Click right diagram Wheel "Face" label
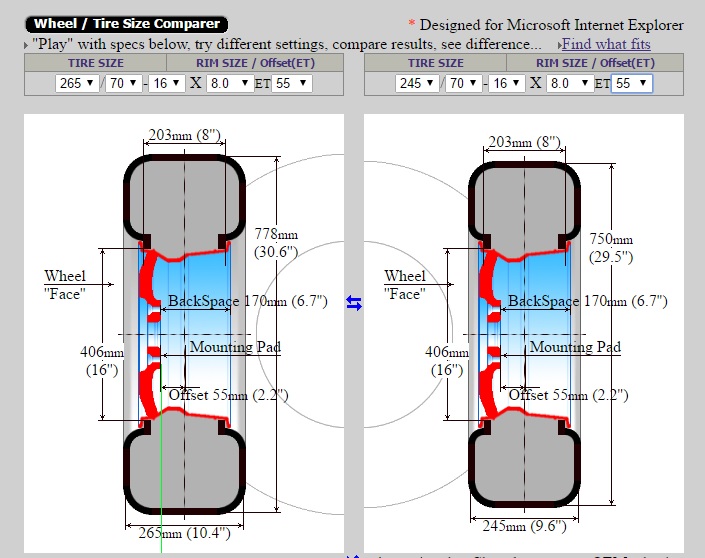 [405, 285]
